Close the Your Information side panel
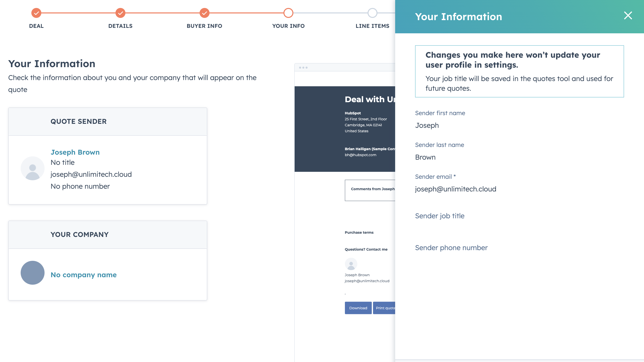This screenshot has width=644, height=362. [x=628, y=15]
